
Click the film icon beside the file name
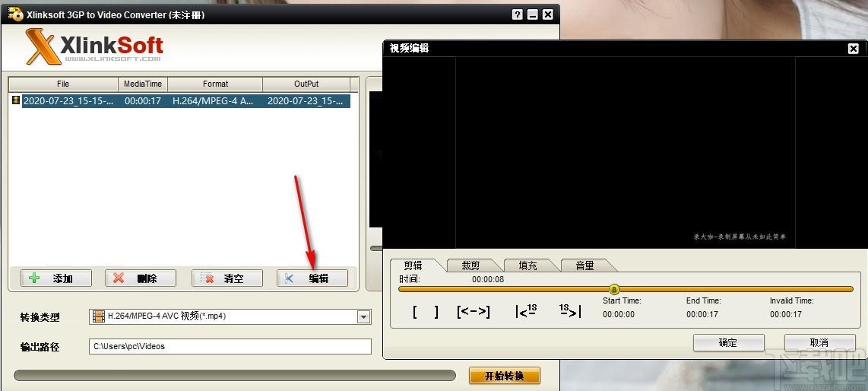[16, 101]
